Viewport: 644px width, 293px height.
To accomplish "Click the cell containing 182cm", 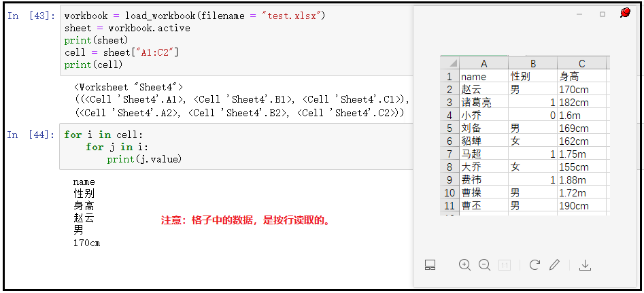I will pyautogui.click(x=581, y=103).
